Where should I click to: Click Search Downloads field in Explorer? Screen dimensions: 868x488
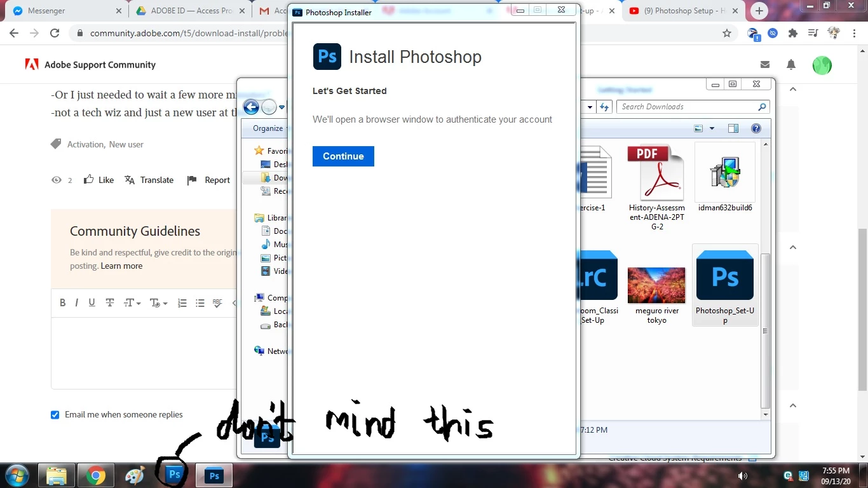pyautogui.click(x=693, y=107)
